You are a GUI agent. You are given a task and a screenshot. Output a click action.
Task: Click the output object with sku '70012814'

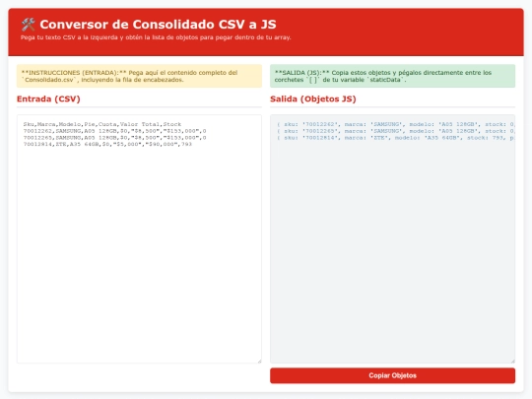[x=396, y=138]
